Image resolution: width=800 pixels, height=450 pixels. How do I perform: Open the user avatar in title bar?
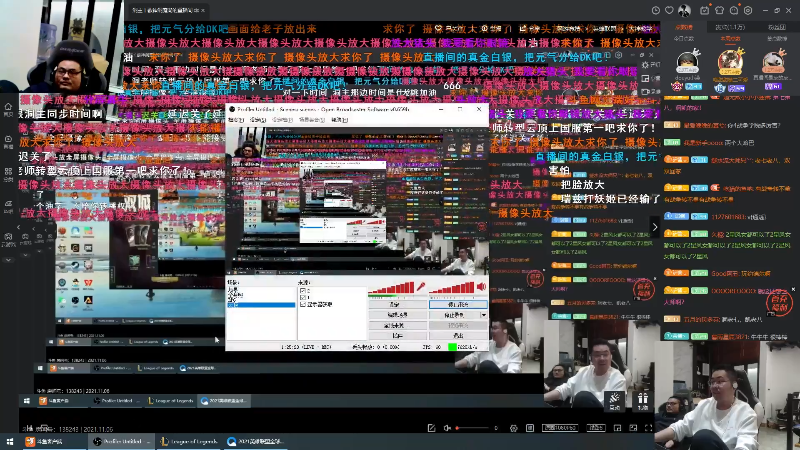(x=684, y=10)
